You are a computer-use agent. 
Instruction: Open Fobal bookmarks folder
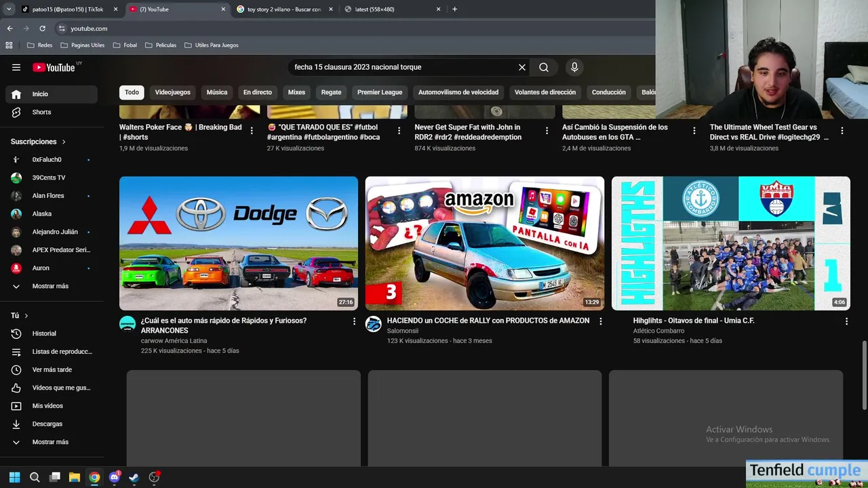click(x=125, y=45)
